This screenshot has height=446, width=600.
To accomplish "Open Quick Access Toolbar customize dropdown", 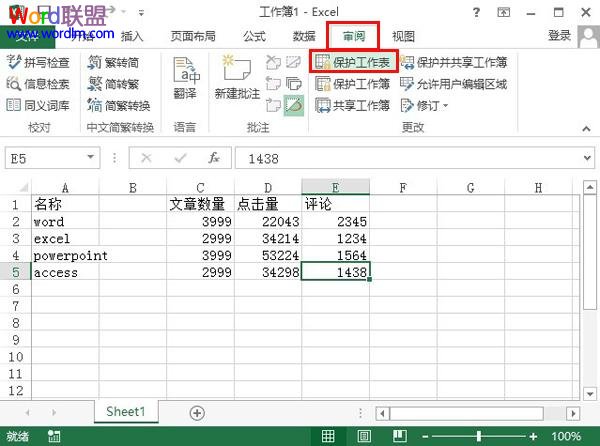I will pos(141,13).
